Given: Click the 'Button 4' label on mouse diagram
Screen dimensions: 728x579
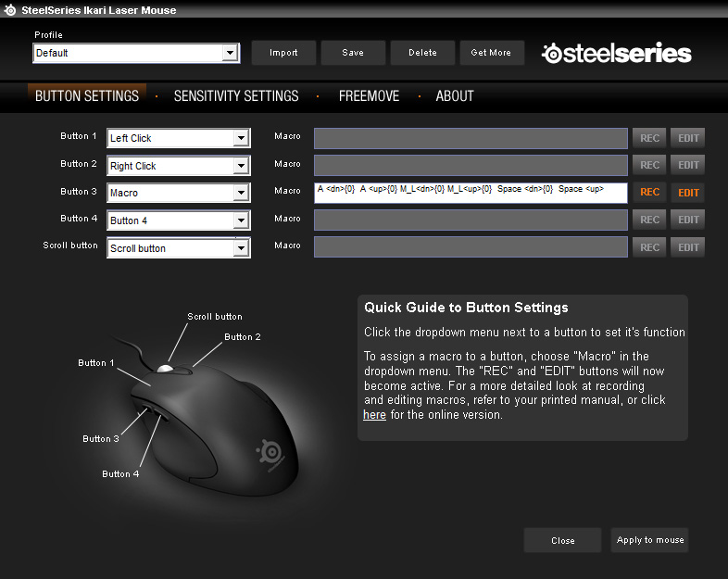Looking at the screenshot, I should (120, 474).
